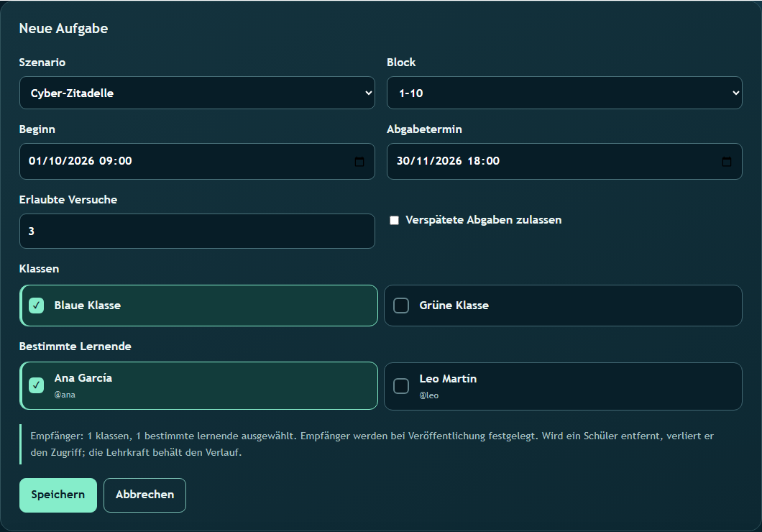The width and height of the screenshot is (762, 532).
Task: Enable Verspätete Abgaben zulassen checkbox
Action: tap(394, 220)
